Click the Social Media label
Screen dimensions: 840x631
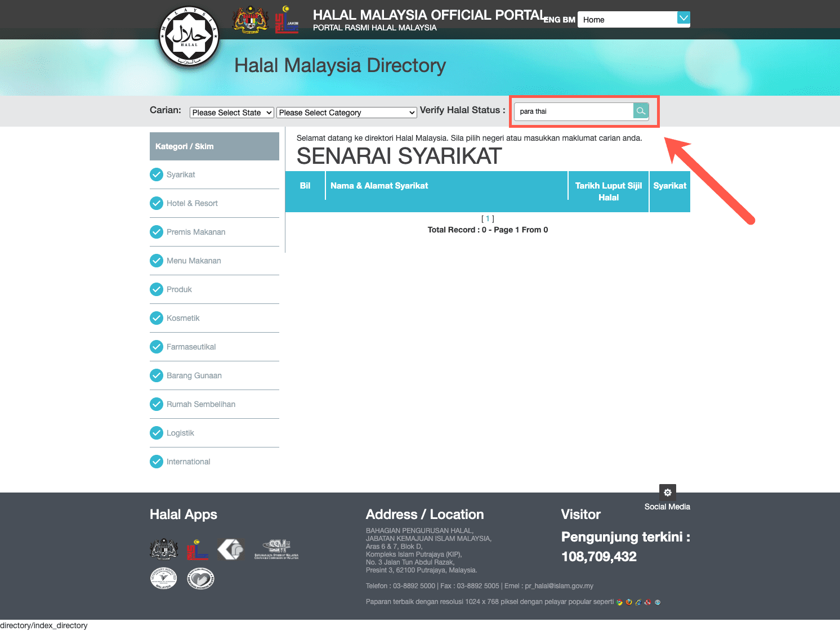667,507
